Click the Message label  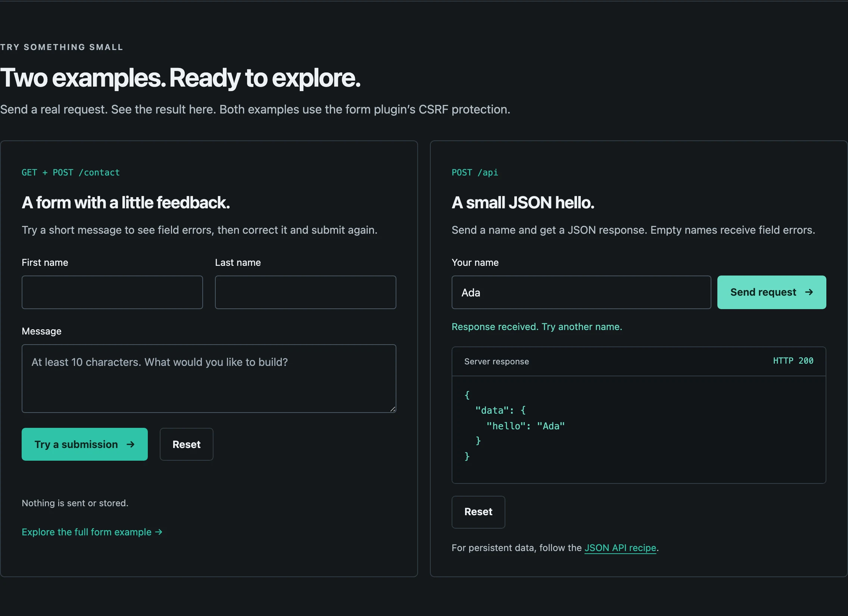point(41,332)
